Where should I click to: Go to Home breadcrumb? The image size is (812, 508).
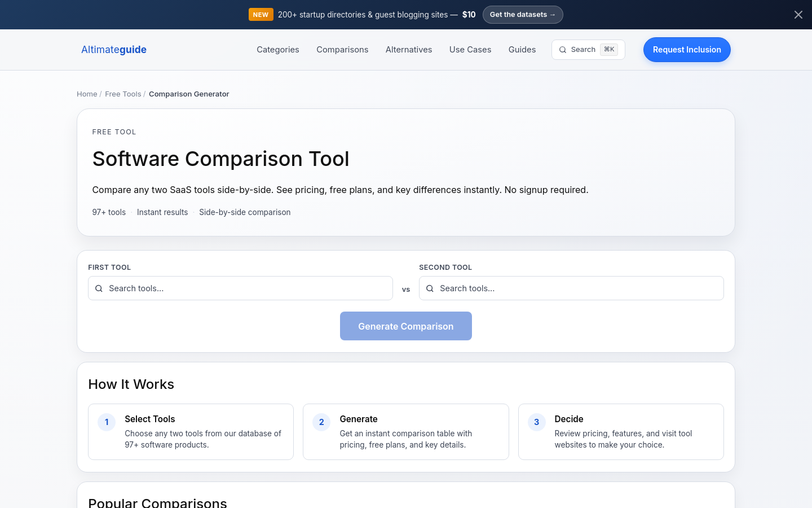87,94
